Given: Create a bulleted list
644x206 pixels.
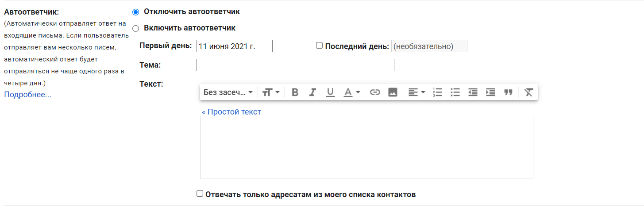Looking at the screenshot, I should pyautogui.click(x=455, y=92).
